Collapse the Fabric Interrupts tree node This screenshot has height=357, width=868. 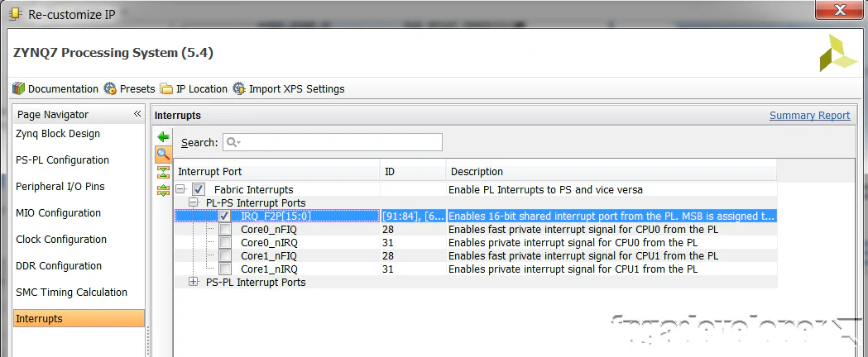point(180,189)
